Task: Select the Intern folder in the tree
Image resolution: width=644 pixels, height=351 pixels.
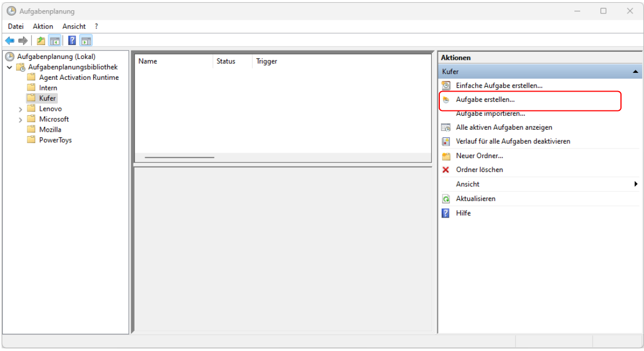Action: point(48,88)
